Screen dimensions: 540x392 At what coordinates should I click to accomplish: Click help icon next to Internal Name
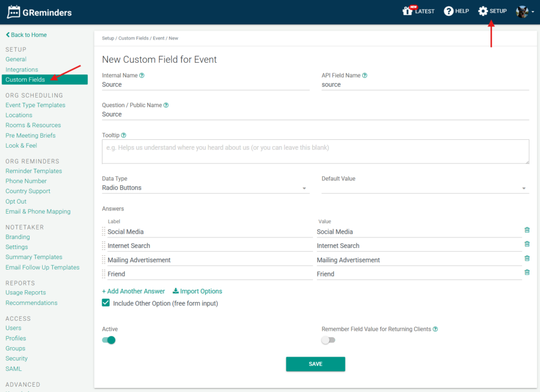coord(142,75)
